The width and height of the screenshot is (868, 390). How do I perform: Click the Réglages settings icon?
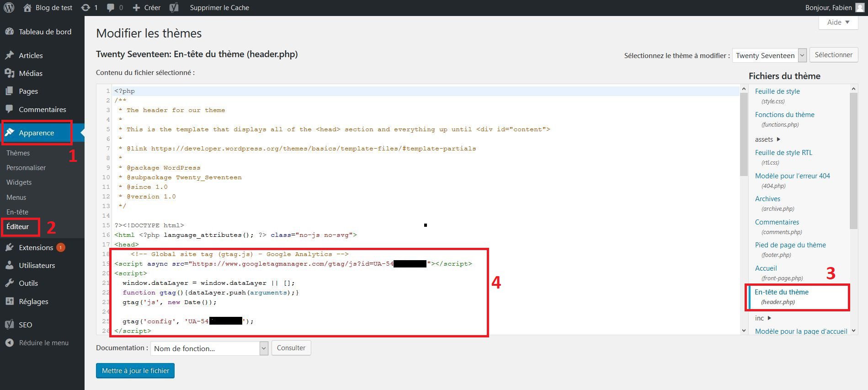click(9, 301)
